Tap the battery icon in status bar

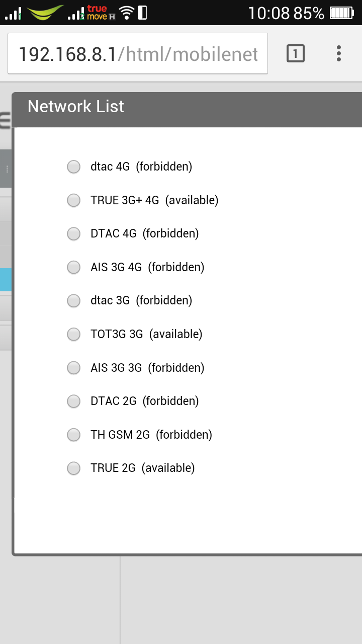coord(342,13)
